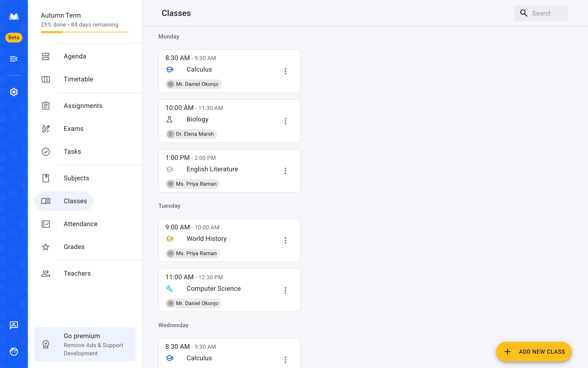Open options menu for World History class
This screenshot has height=368, width=588.
point(285,240)
